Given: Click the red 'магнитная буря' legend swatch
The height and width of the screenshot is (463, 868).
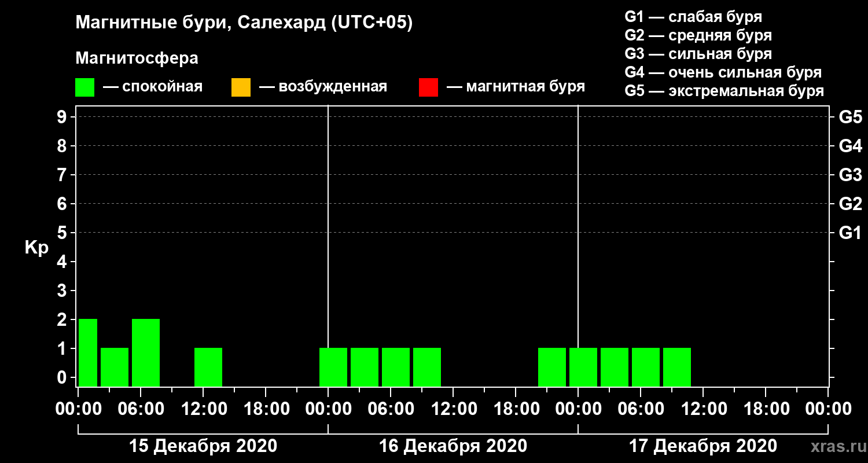Looking at the screenshot, I should click(428, 87).
